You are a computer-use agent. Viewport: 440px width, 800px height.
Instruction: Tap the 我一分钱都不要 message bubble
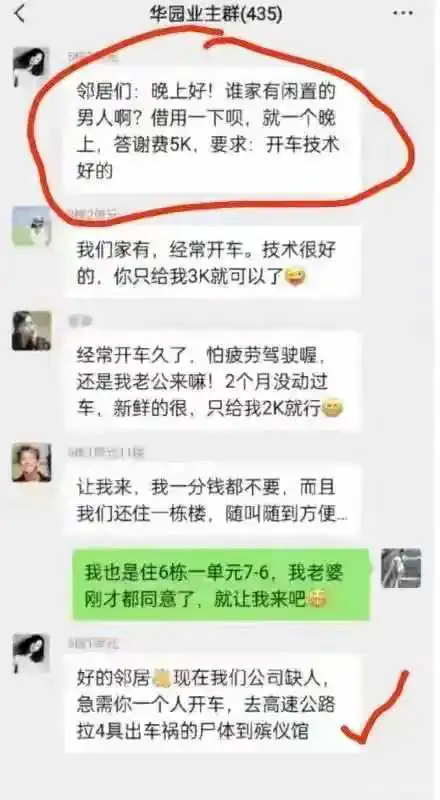[212, 500]
